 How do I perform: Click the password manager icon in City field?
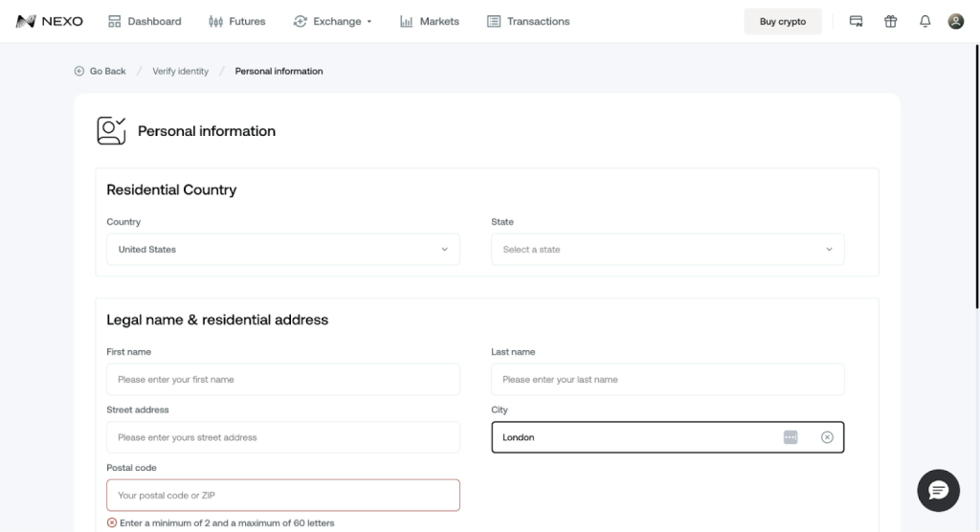point(791,437)
